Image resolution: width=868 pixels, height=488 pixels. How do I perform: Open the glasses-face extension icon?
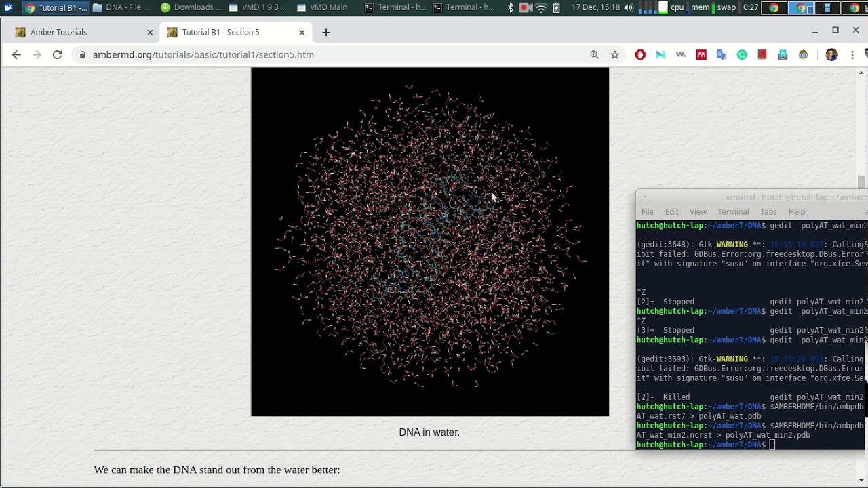click(803, 54)
